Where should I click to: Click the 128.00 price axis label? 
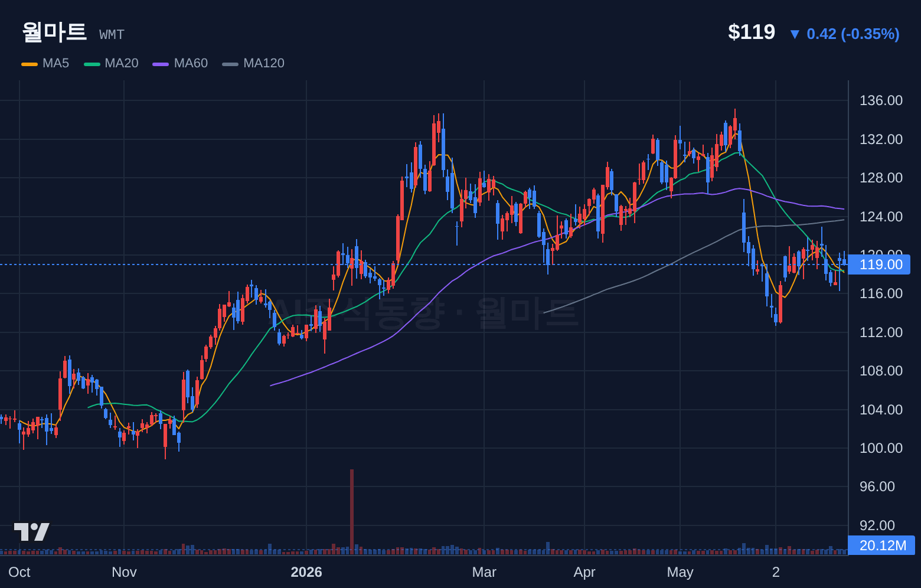(881, 178)
